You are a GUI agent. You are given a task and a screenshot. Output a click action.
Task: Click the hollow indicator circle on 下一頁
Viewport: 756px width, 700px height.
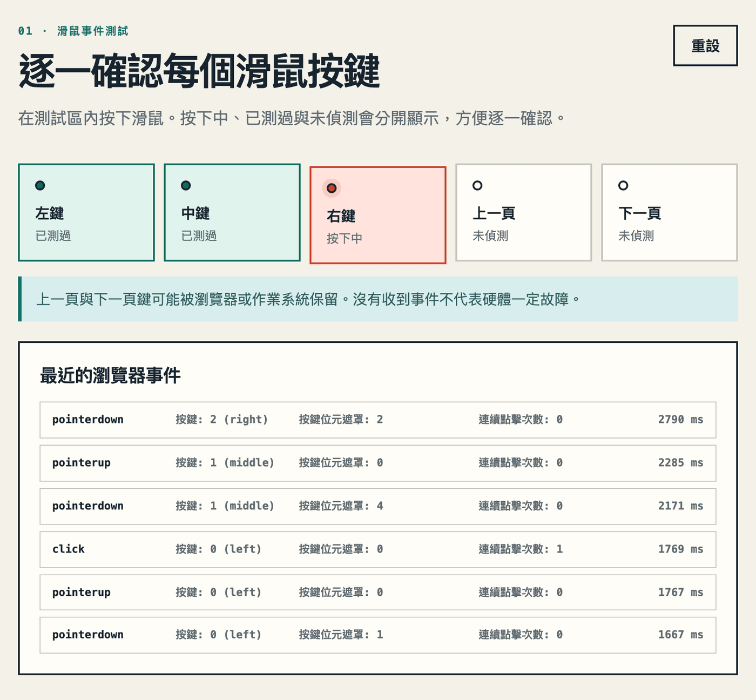tap(623, 185)
